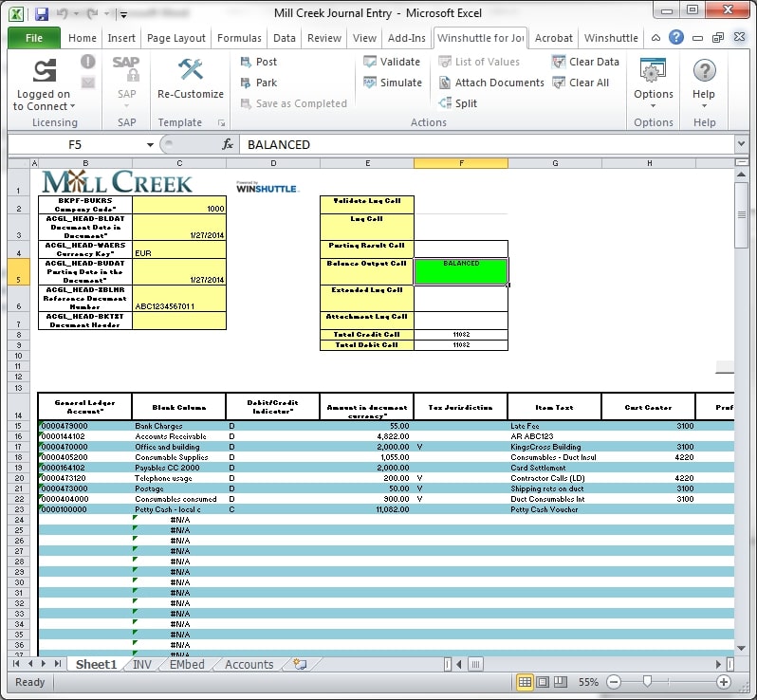
Task: Click the zoom in plus button
Action: tap(724, 682)
